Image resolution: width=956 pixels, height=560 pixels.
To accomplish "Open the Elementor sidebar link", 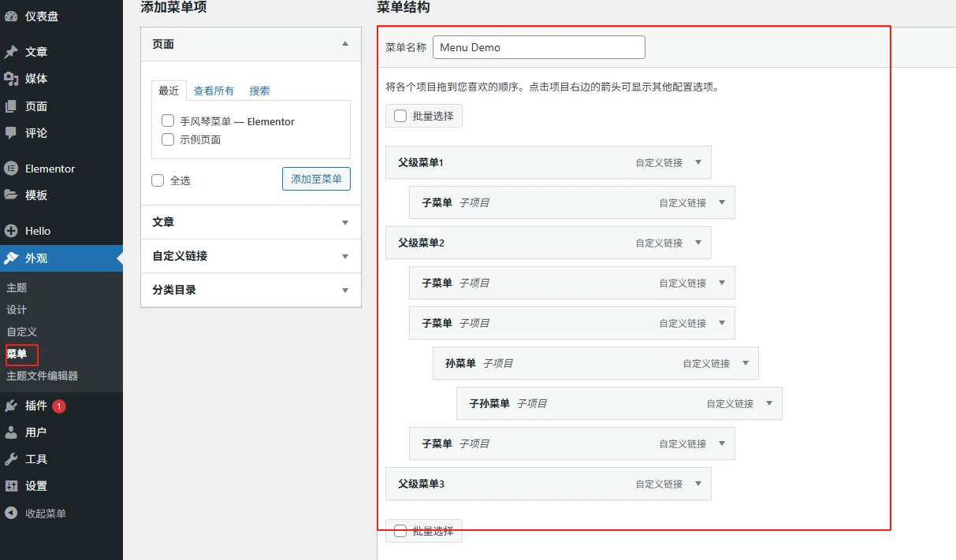I will click(50, 169).
